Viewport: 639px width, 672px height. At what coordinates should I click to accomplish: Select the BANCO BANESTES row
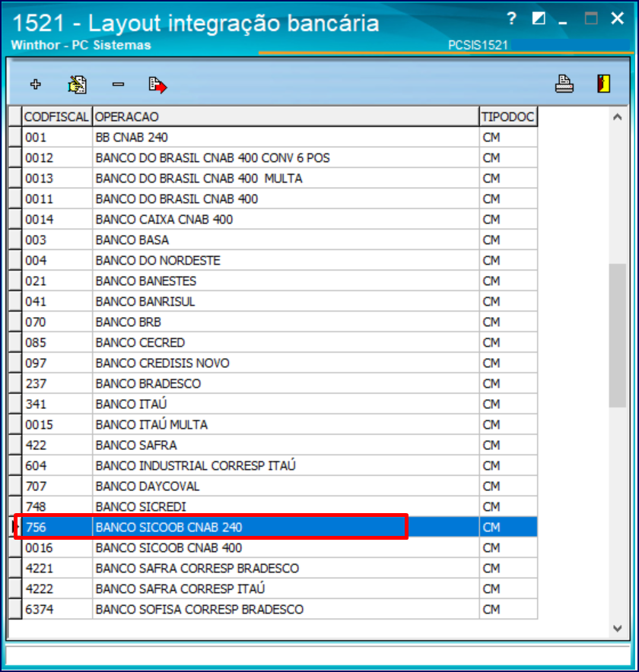280,281
